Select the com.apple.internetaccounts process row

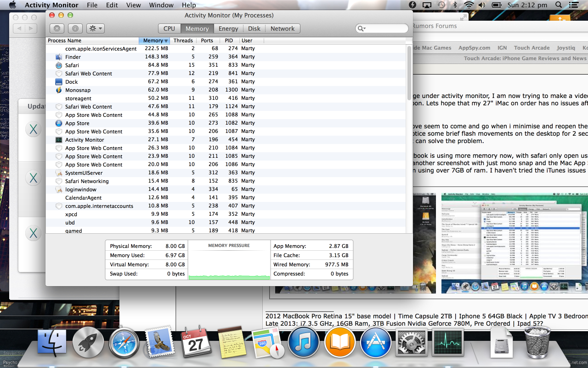point(226,206)
